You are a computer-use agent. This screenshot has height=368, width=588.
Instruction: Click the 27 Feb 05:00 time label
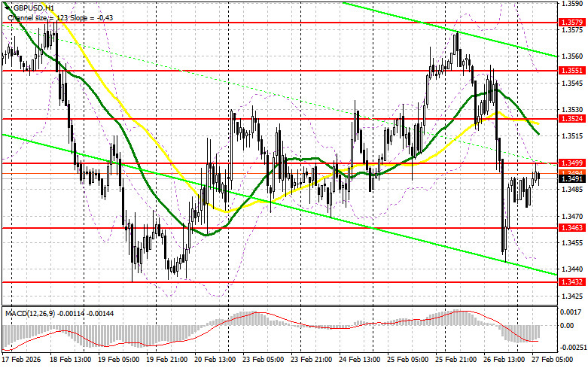(x=552, y=360)
